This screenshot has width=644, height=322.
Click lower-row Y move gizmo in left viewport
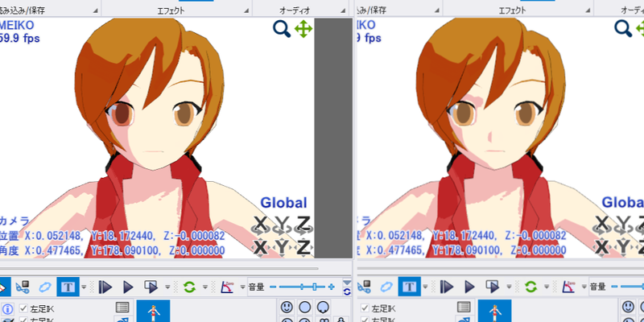pyautogui.click(x=282, y=248)
